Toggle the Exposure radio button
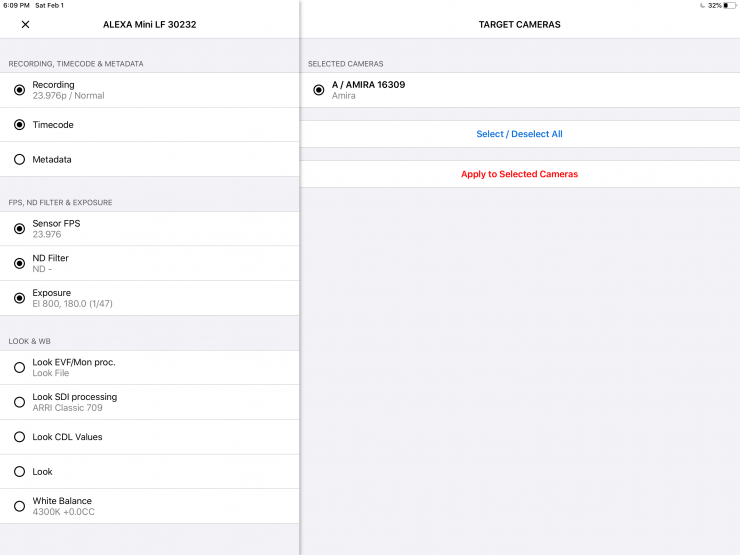The height and width of the screenshot is (555, 740). click(19, 298)
